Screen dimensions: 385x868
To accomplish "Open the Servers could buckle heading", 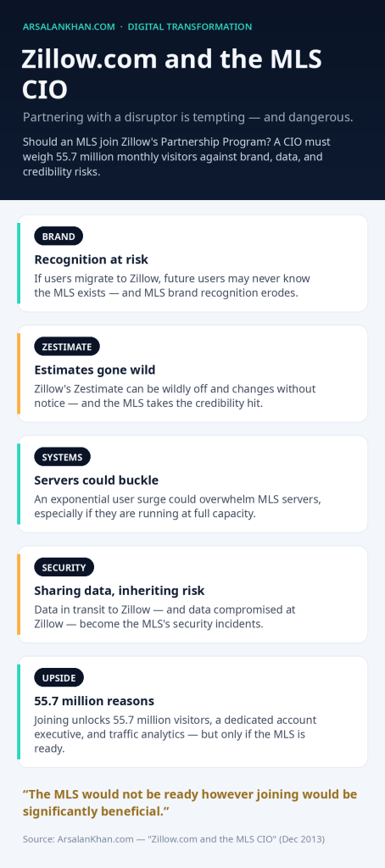I will (97, 480).
